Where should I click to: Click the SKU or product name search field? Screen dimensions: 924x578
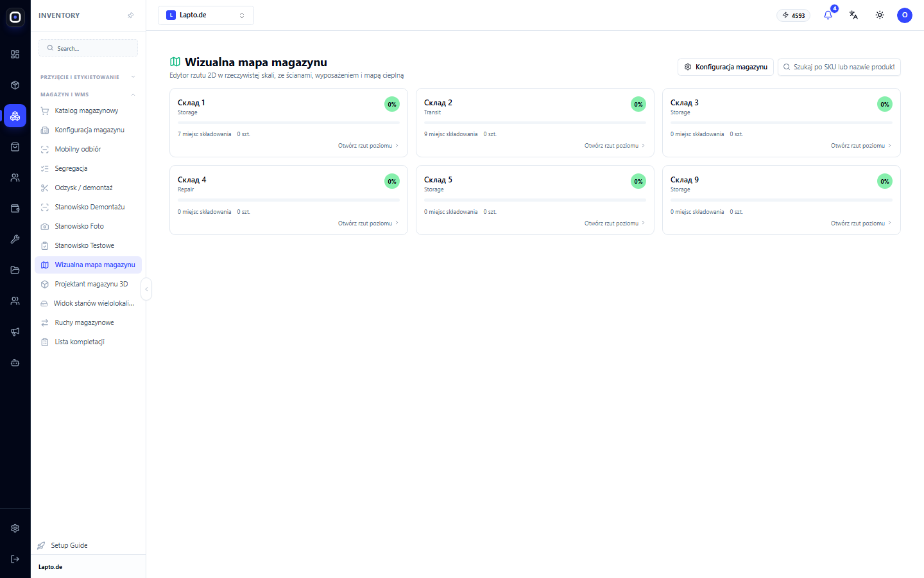click(839, 67)
